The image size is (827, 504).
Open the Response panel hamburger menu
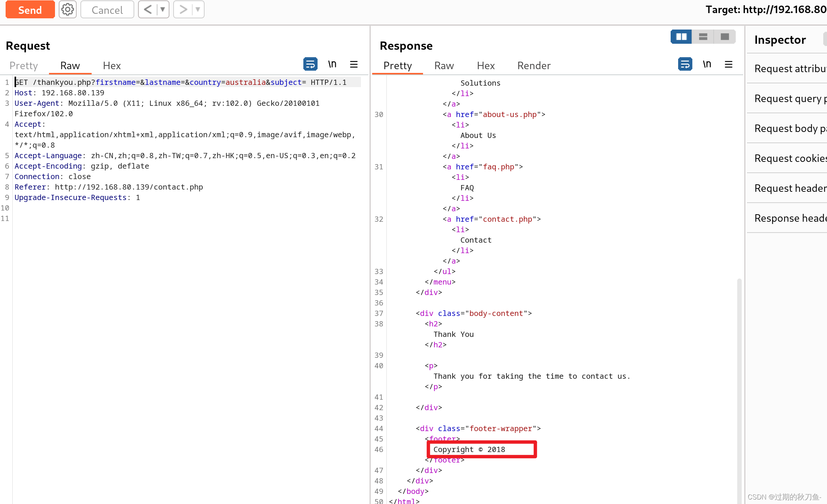click(728, 64)
